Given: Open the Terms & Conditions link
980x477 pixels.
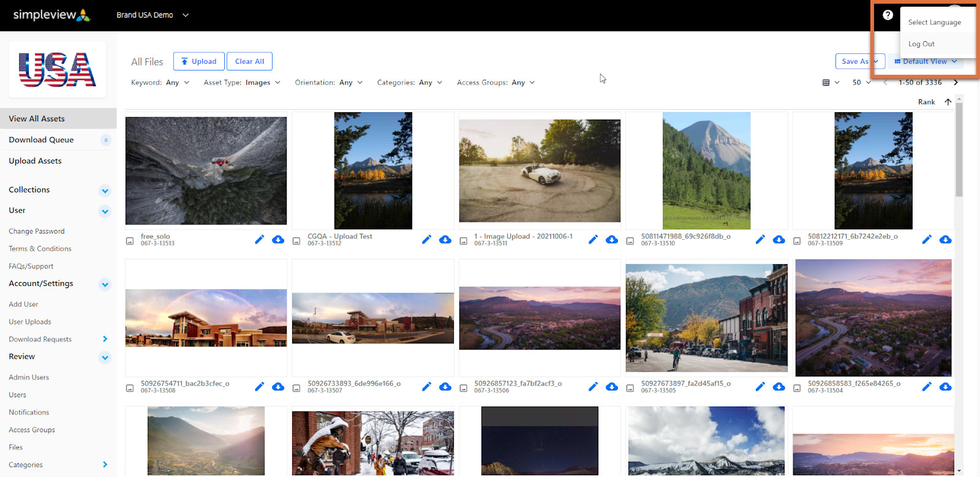Looking at the screenshot, I should click(40, 249).
